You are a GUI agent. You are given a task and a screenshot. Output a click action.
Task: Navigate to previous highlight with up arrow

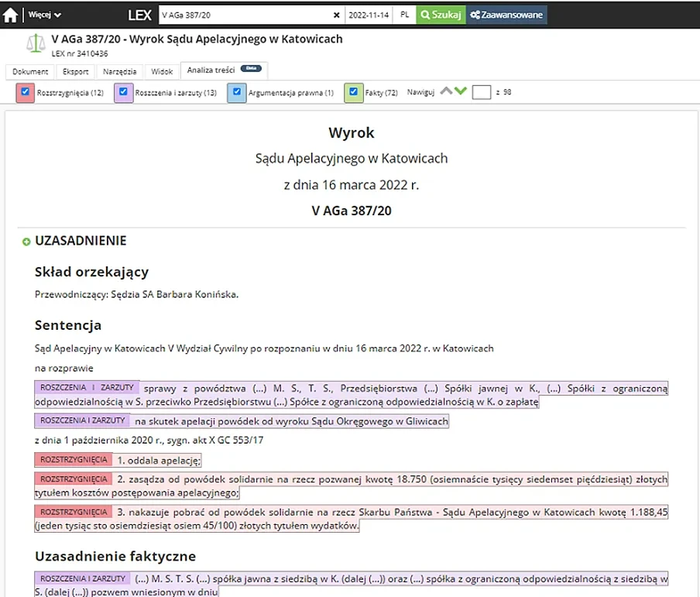click(446, 91)
